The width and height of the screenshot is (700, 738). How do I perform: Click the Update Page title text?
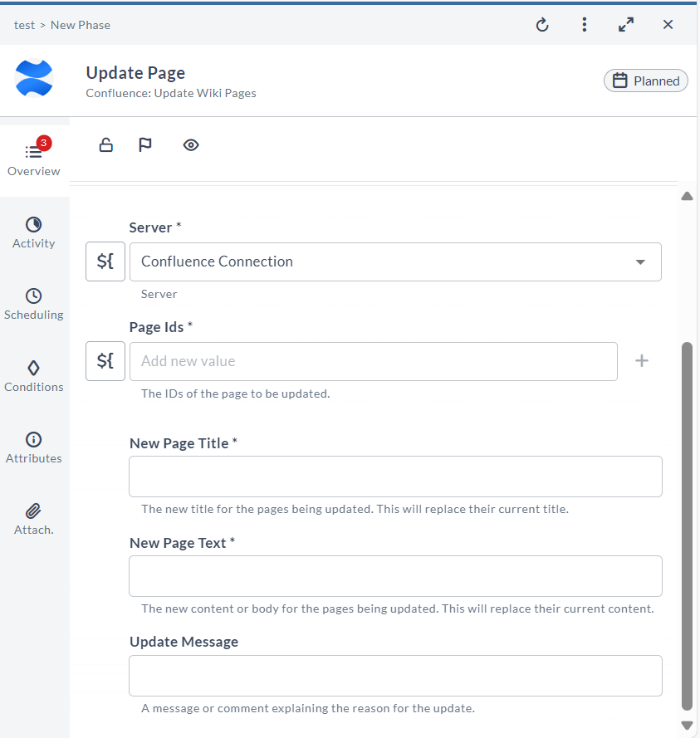click(135, 73)
